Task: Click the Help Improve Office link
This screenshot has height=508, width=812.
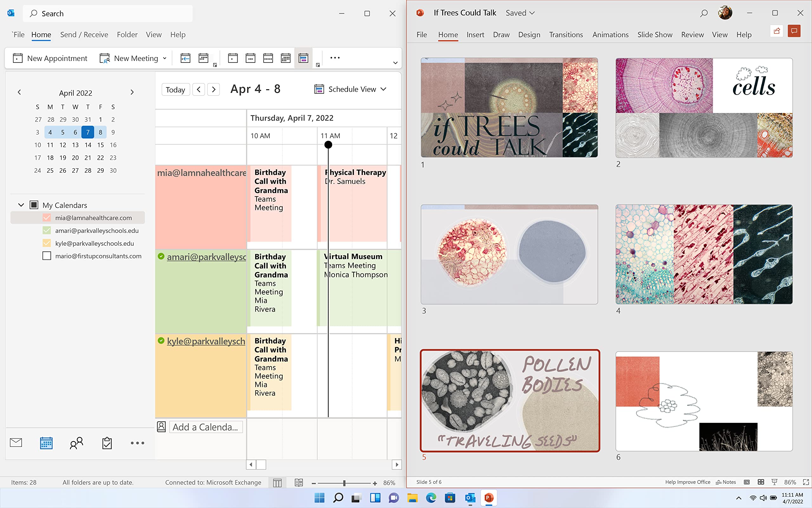Action: (x=688, y=482)
